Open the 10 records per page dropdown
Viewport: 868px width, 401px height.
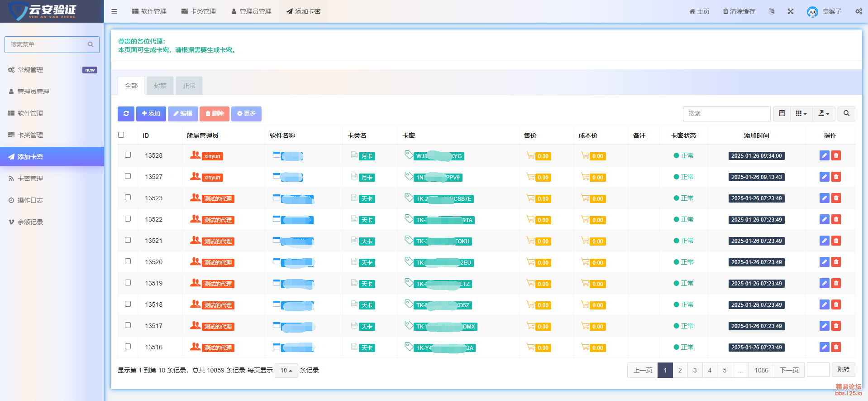tap(286, 371)
